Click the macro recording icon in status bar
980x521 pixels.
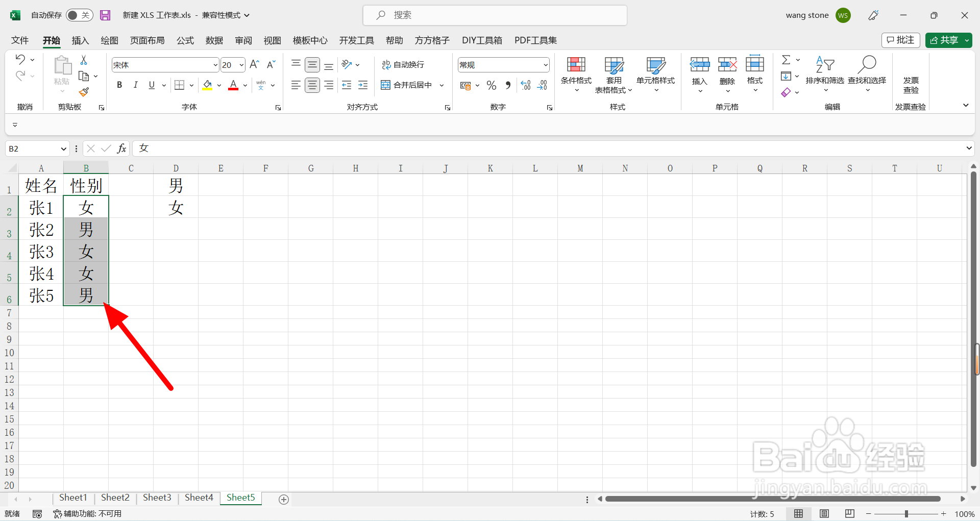[37, 514]
